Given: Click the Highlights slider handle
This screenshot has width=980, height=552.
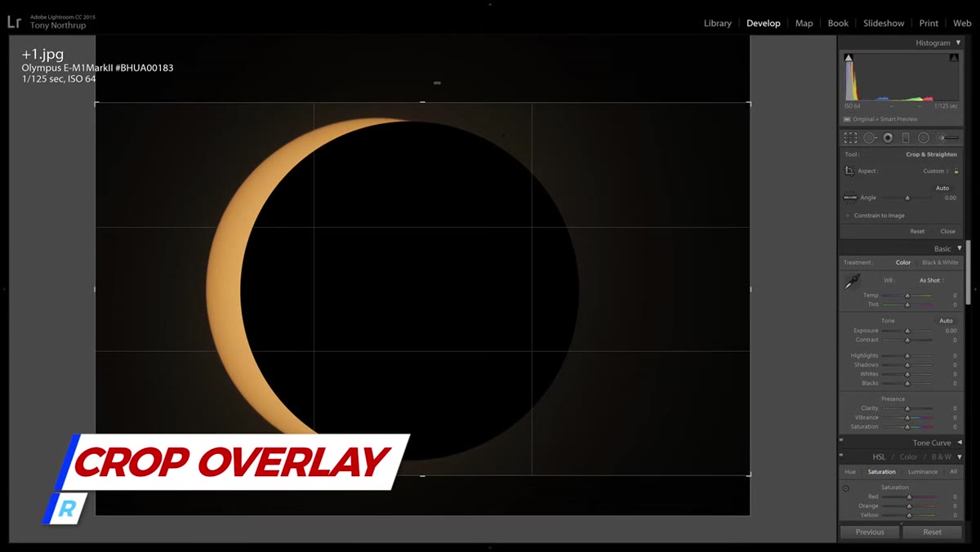Looking at the screenshot, I should (907, 356).
